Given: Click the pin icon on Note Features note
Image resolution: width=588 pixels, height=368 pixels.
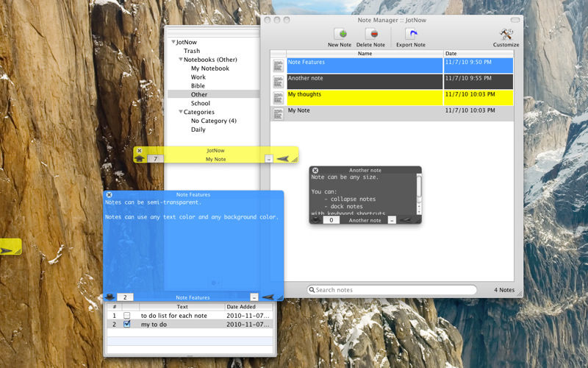Looking at the screenshot, I should [268, 297].
